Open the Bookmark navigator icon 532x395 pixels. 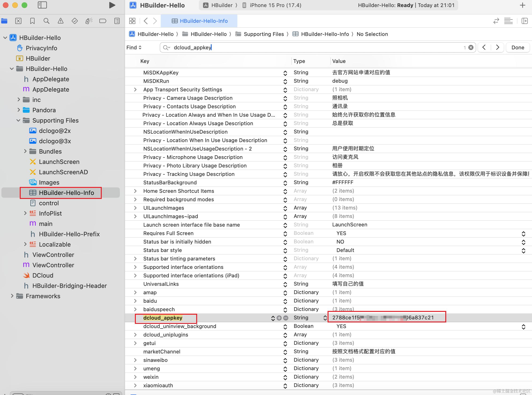[x=32, y=21]
